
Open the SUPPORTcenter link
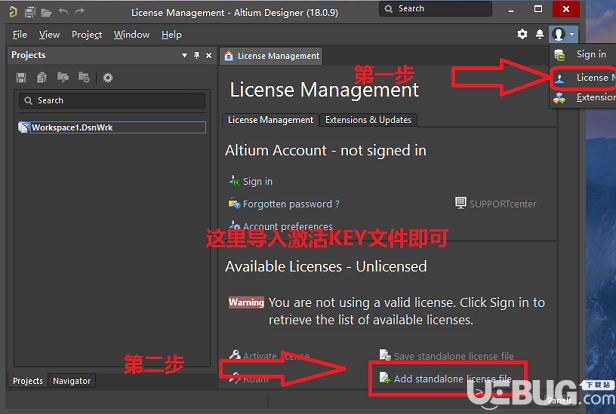coord(502,204)
